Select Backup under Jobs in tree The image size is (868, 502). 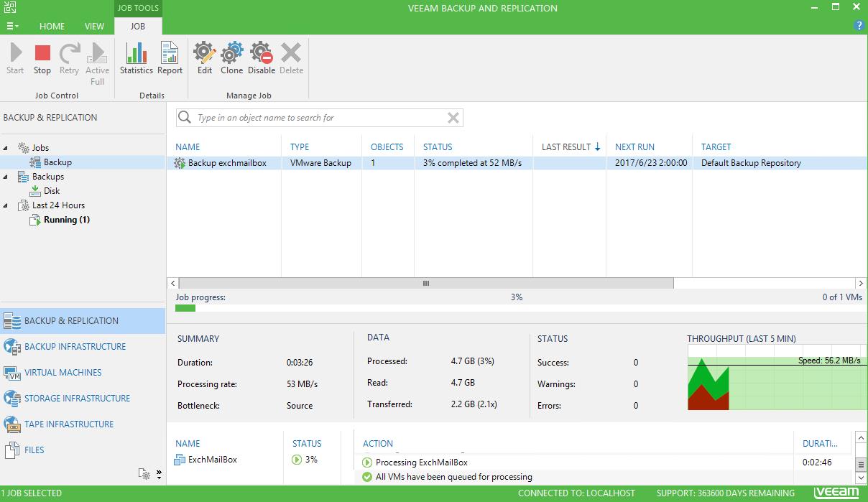pos(57,162)
